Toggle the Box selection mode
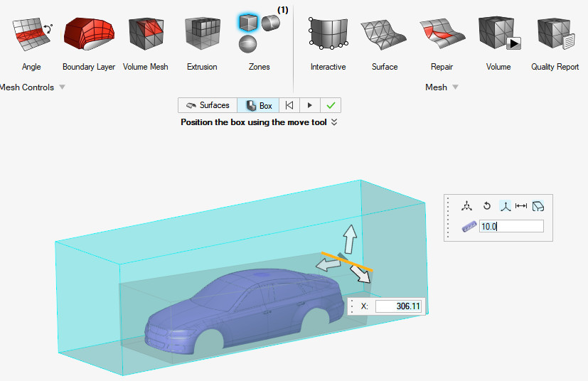588x381 pixels. (258, 105)
